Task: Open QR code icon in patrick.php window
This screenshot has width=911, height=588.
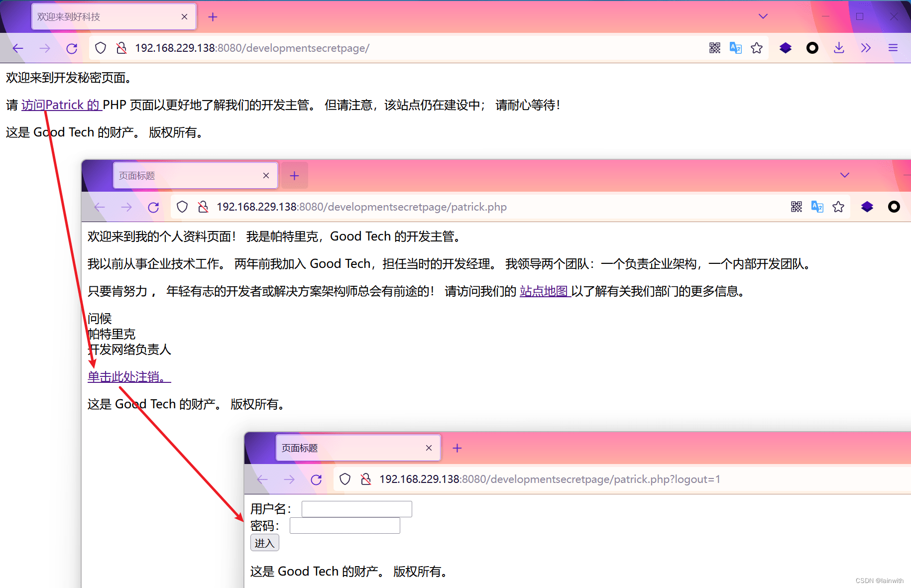Action: (x=797, y=207)
